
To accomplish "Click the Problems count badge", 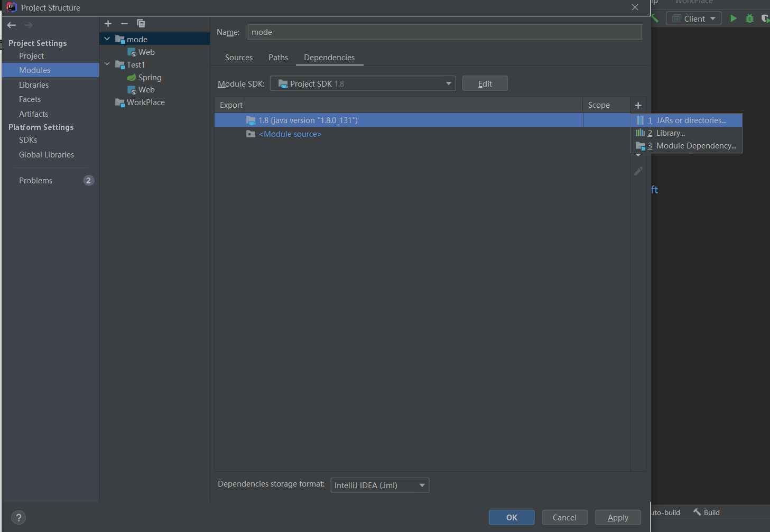I will coord(88,180).
